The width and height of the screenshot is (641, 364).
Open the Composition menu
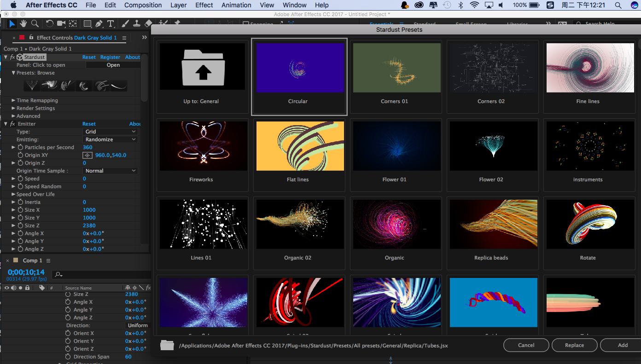click(143, 5)
